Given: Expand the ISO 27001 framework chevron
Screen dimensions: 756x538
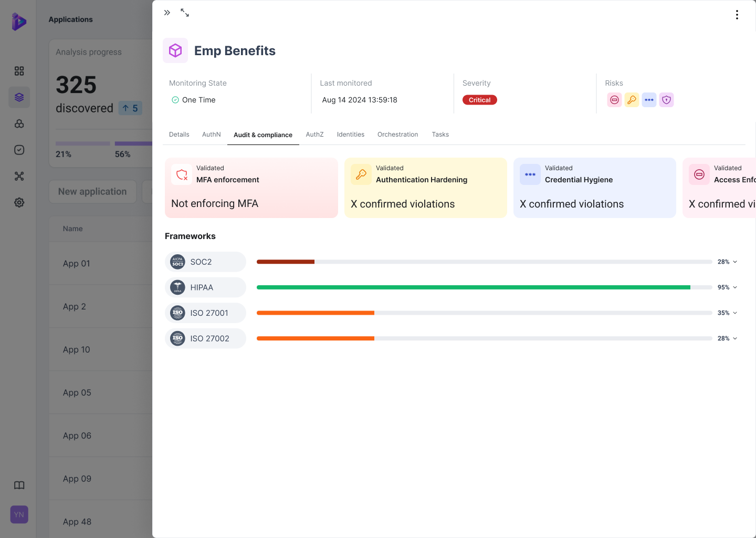Looking at the screenshot, I should (735, 313).
